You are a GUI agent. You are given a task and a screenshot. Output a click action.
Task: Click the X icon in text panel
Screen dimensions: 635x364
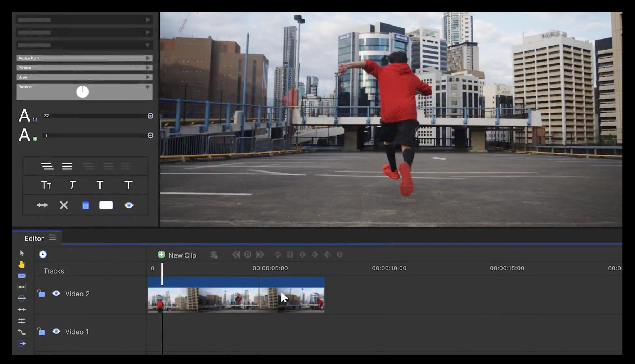tap(64, 205)
